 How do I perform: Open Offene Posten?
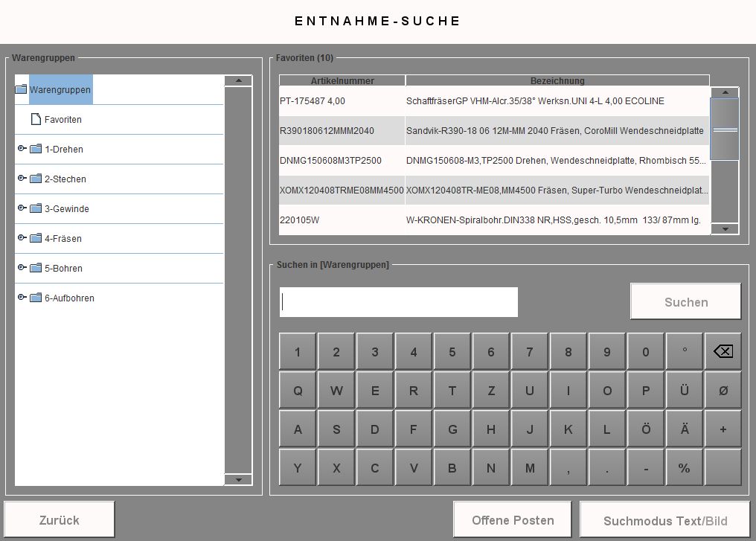click(513, 519)
